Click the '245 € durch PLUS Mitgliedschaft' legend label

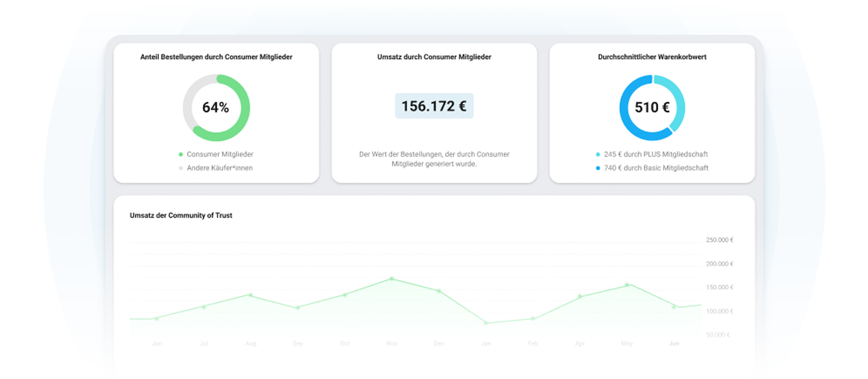(x=656, y=154)
